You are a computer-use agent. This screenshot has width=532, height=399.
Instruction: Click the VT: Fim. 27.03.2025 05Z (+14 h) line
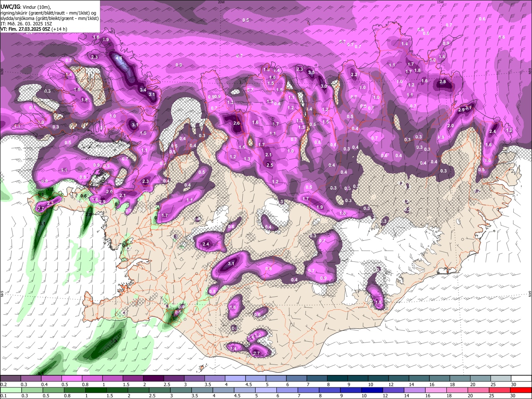pyautogui.click(x=34, y=29)
